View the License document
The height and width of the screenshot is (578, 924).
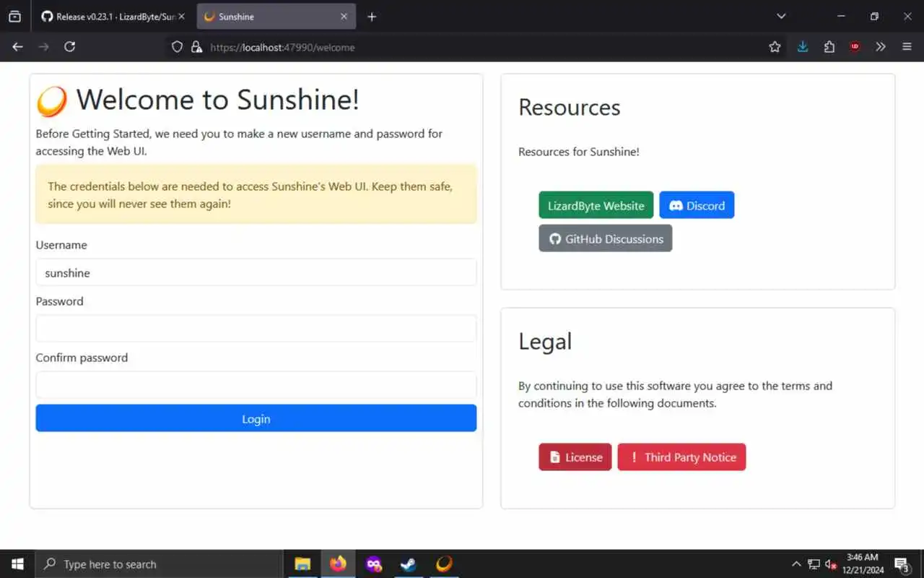tap(575, 457)
